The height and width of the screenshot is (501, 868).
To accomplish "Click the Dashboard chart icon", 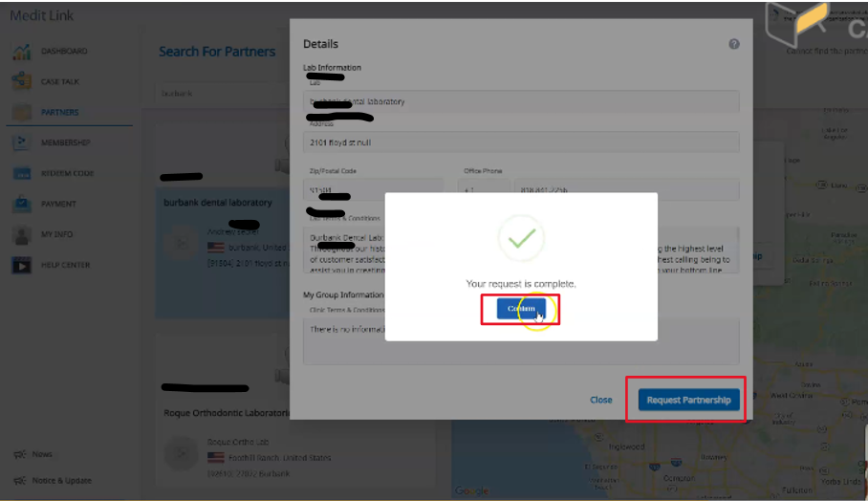I will pyautogui.click(x=22, y=51).
